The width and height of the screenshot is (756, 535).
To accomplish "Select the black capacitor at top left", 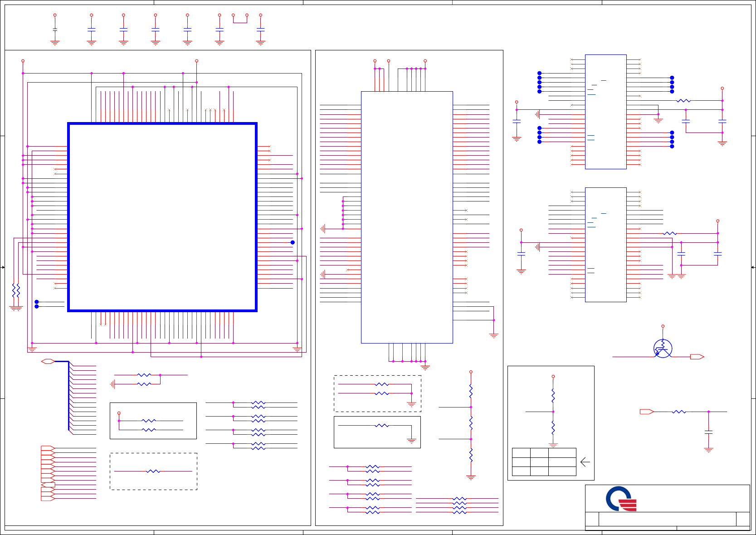I will [x=55, y=29].
